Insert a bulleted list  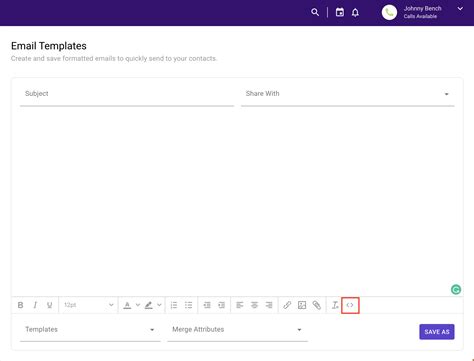coord(189,305)
